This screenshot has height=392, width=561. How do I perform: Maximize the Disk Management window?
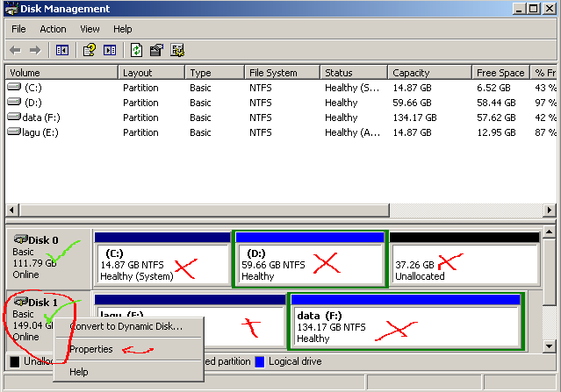(533, 9)
